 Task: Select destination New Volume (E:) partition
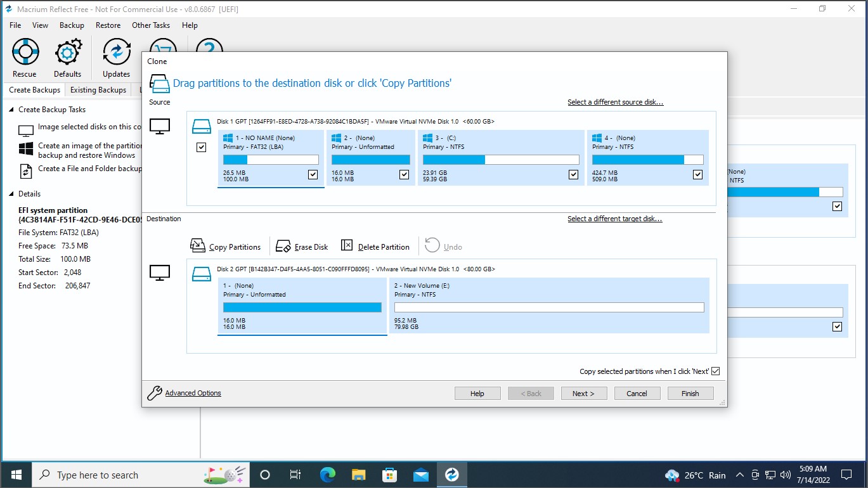tap(549, 305)
